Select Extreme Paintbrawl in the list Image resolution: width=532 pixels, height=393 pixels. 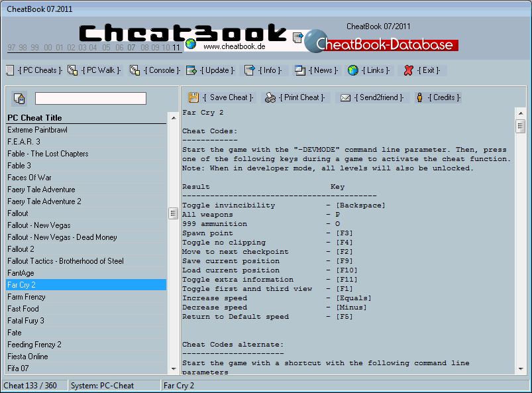[x=87, y=130]
